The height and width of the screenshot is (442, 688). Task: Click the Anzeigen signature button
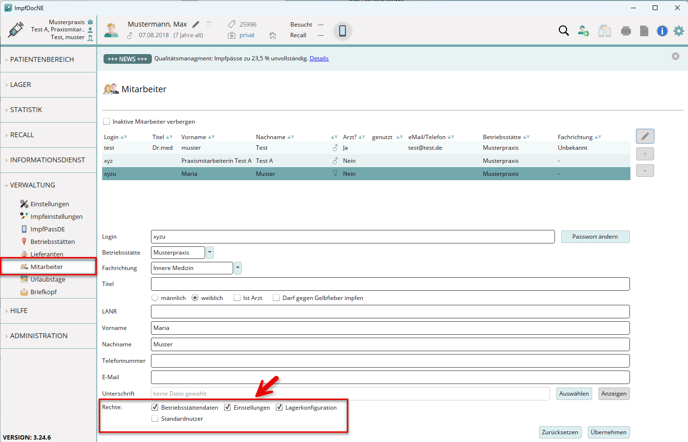pyautogui.click(x=613, y=393)
